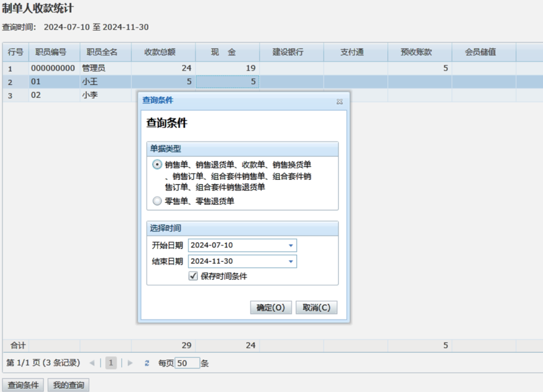Click the 确定(O) button

271,308
